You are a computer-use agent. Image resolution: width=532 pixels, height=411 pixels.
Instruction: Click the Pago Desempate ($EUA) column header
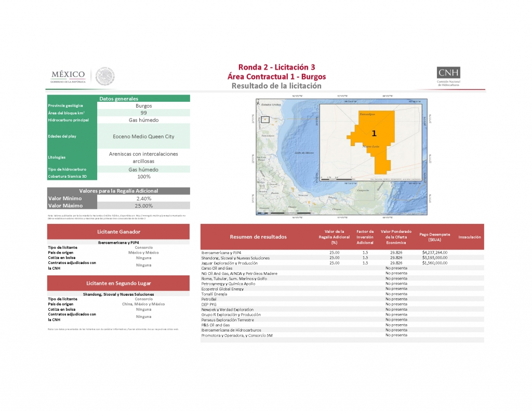435,237
